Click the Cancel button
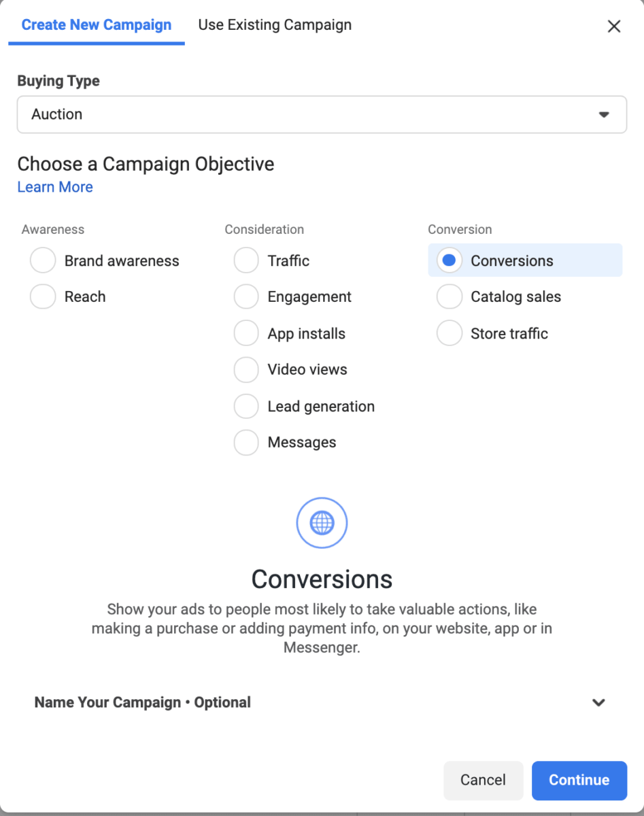This screenshot has width=644, height=816. coord(483,780)
